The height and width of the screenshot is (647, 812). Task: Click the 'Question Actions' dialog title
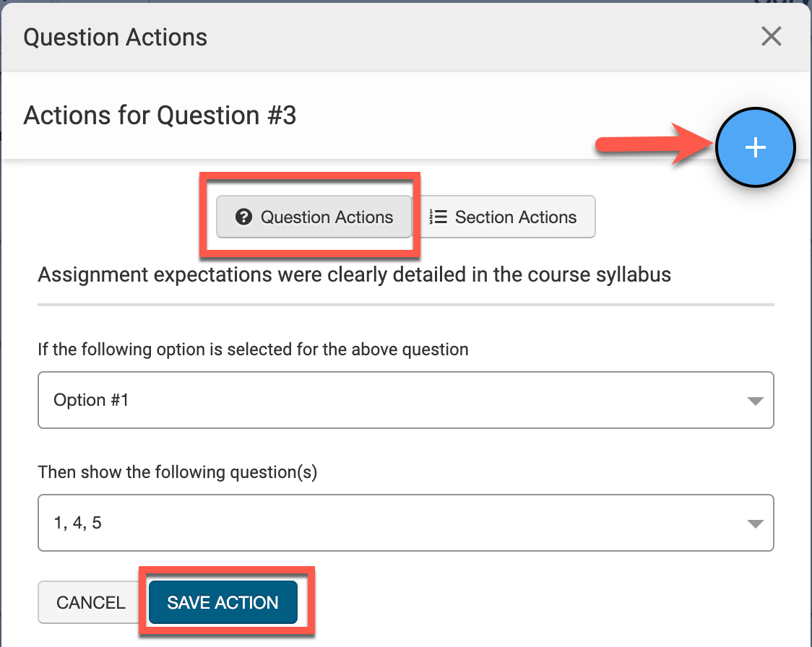pyautogui.click(x=116, y=38)
